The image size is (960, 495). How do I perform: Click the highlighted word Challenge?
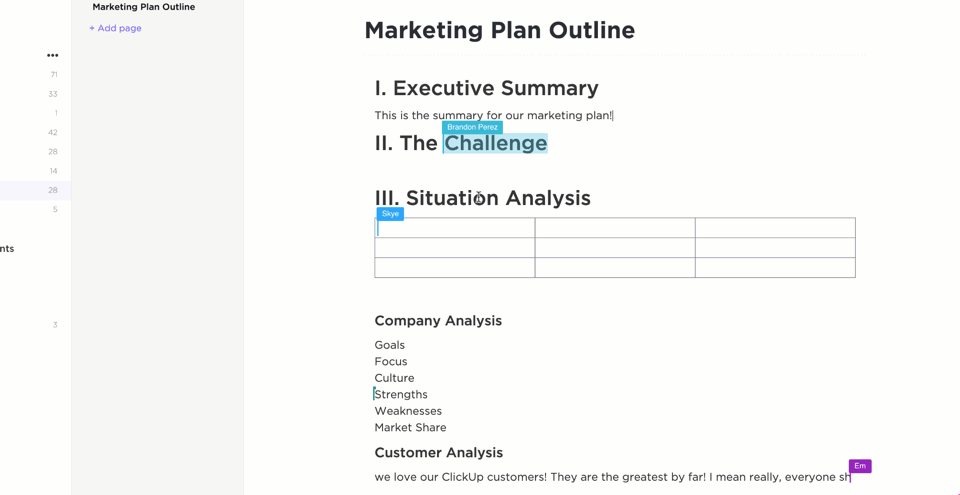point(495,143)
